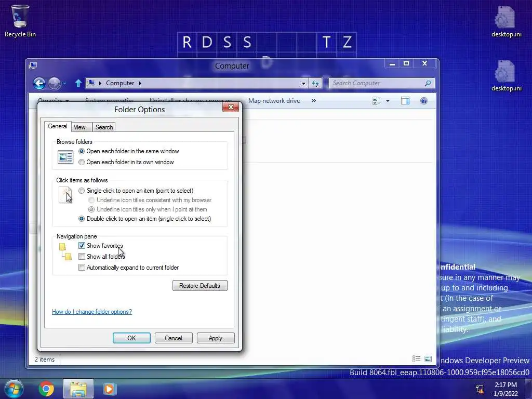Uncheck Show favorites checkbox
The height and width of the screenshot is (399, 532).
82,246
